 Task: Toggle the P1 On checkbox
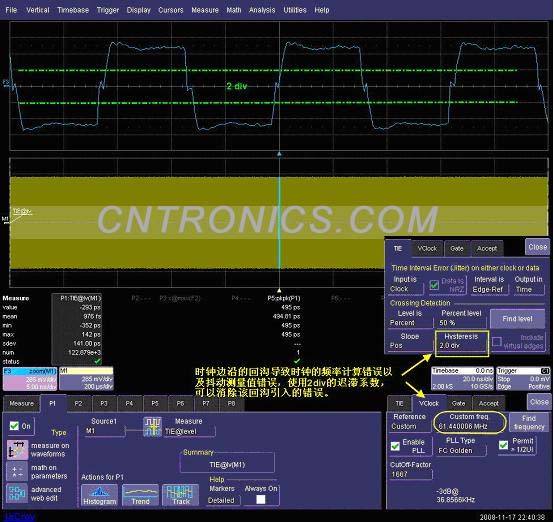[14, 426]
